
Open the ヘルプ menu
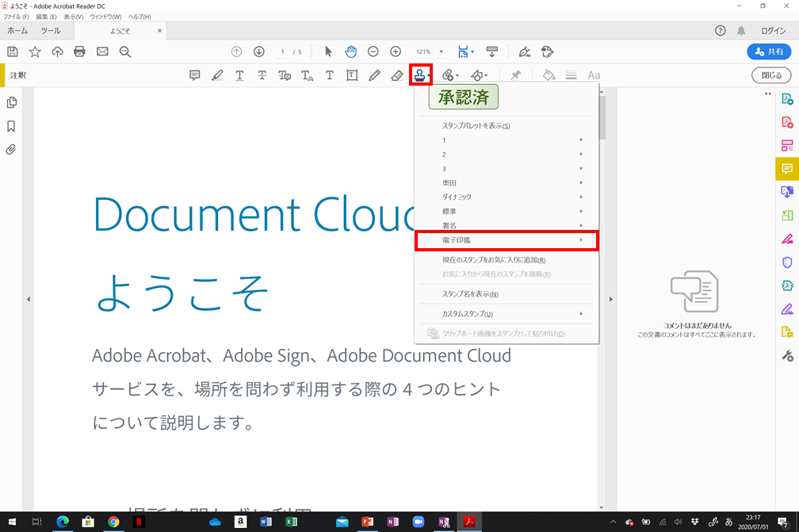[x=140, y=17]
